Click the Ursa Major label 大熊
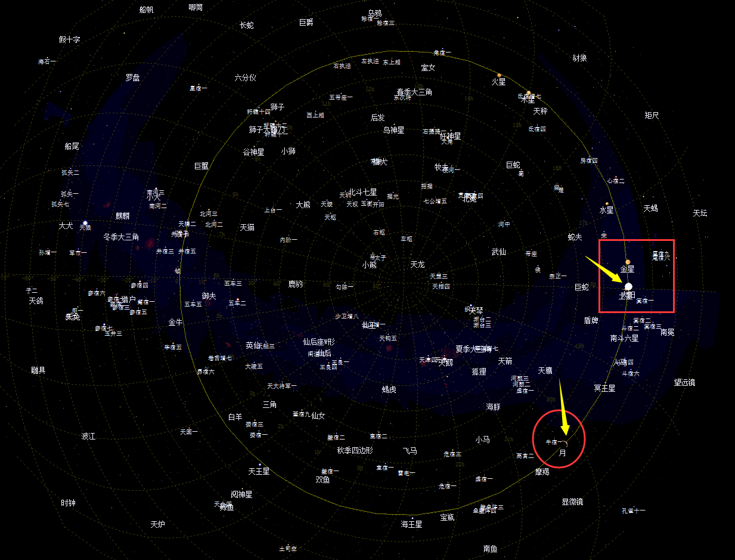Screen dimensions: 735x560 point(303,205)
